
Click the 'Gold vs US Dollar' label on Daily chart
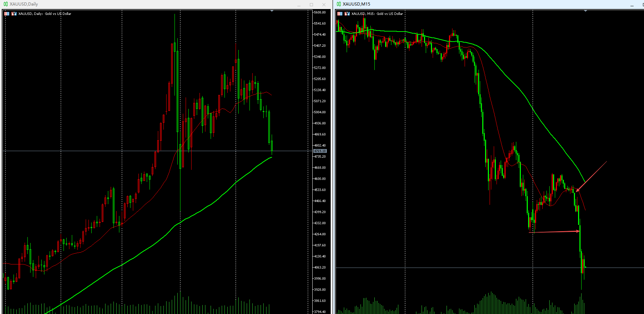point(58,14)
